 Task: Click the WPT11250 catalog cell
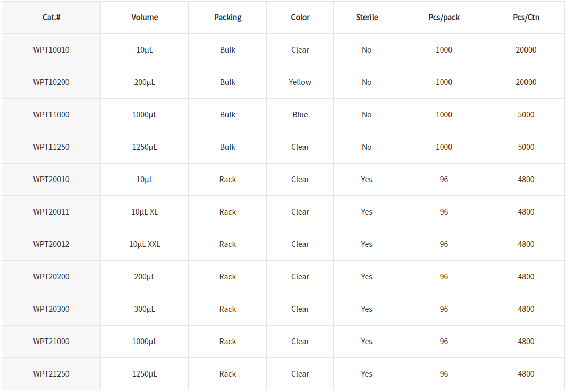pyautogui.click(x=51, y=147)
